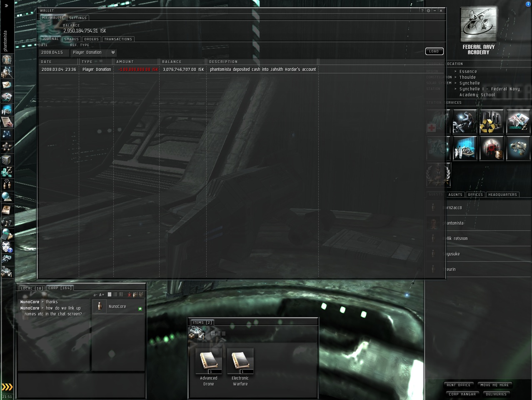Open the mail envelope icon in sidebar
Screen dimensions: 532x400
pos(7,85)
